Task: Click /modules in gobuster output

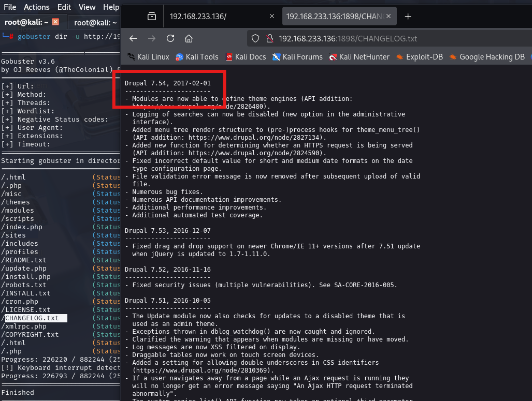Action: [x=18, y=210]
